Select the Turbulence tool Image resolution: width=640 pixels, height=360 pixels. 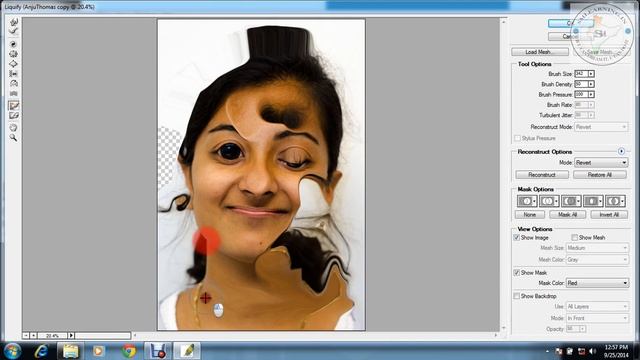pos(13,93)
